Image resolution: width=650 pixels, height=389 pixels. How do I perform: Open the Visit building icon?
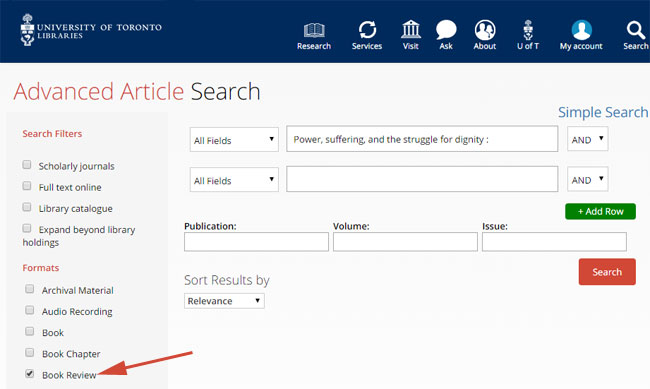pyautogui.click(x=410, y=29)
